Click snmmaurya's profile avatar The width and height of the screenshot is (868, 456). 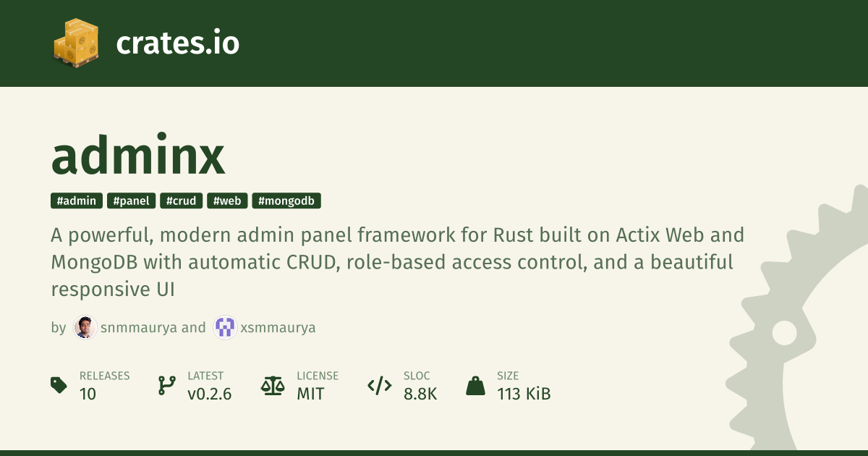(85, 328)
